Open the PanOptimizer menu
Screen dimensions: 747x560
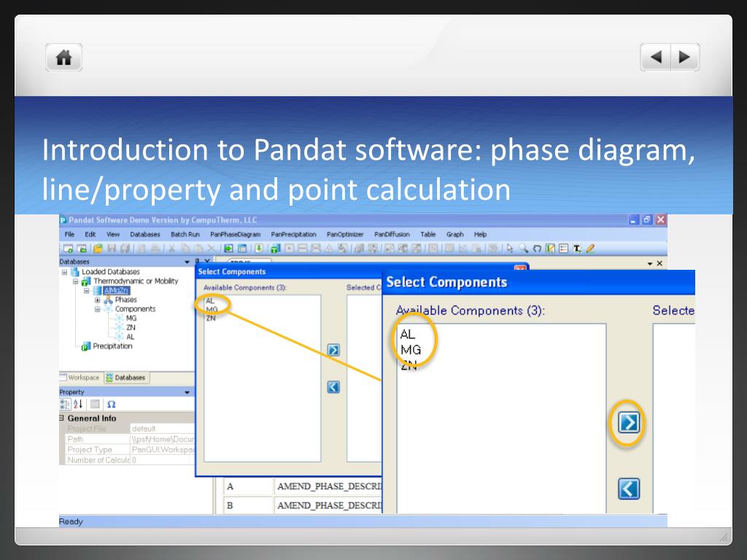pyautogui.click(x=345, y=234)
